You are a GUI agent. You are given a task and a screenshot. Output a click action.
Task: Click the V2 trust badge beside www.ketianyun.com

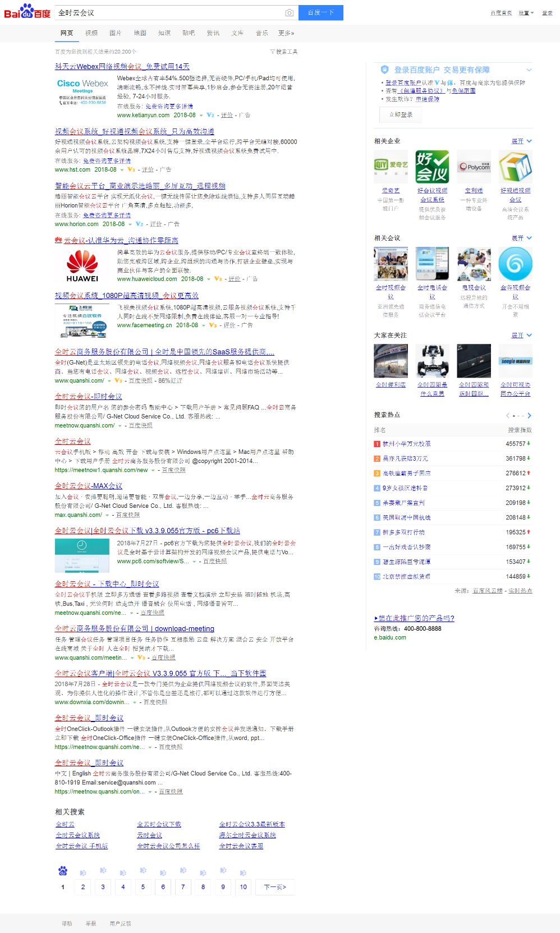click(210, 115)
